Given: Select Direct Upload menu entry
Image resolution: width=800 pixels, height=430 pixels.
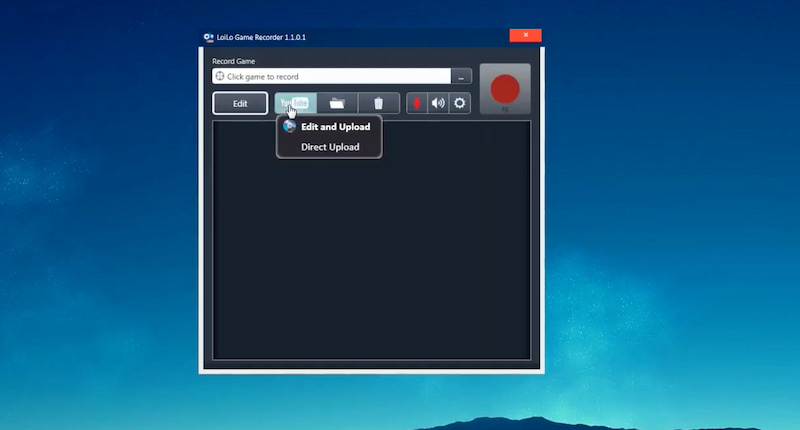Looking at the screenshot, I should [329, 147].
